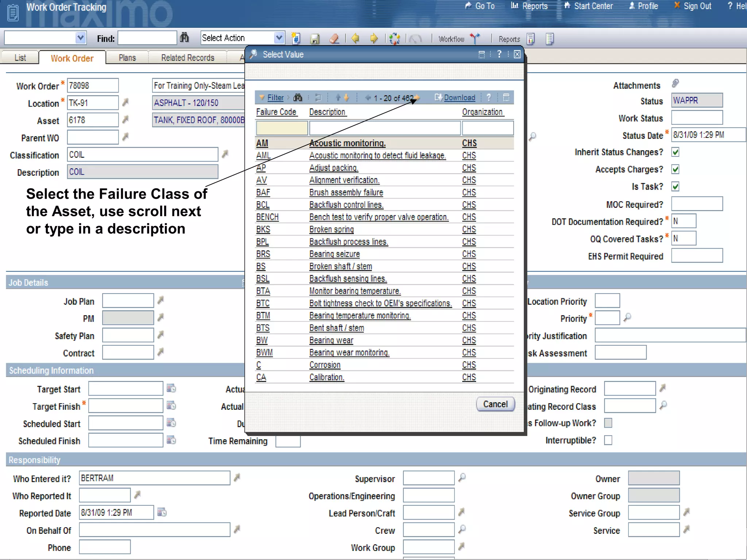
Task: Open the detail menu arrow beside the Location field
Action: pos(125,102)
